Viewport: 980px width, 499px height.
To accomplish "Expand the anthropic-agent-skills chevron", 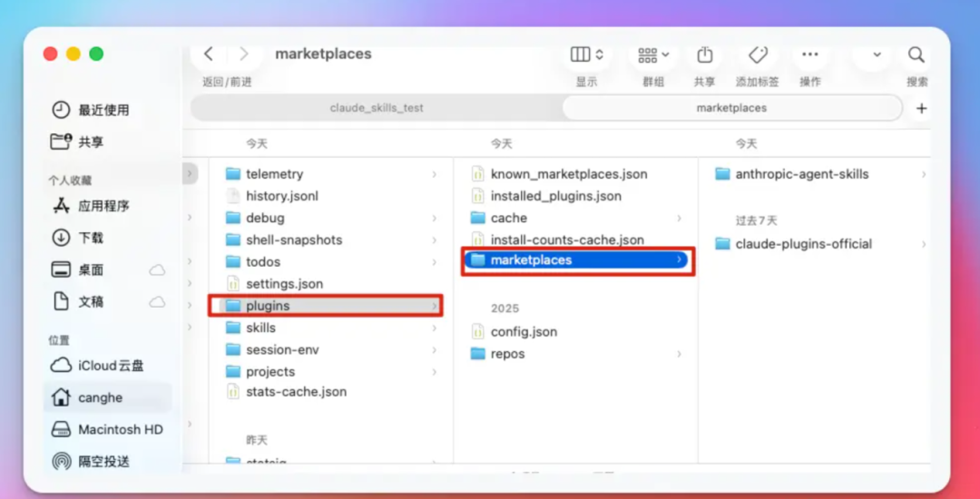I will coord(924,174).
